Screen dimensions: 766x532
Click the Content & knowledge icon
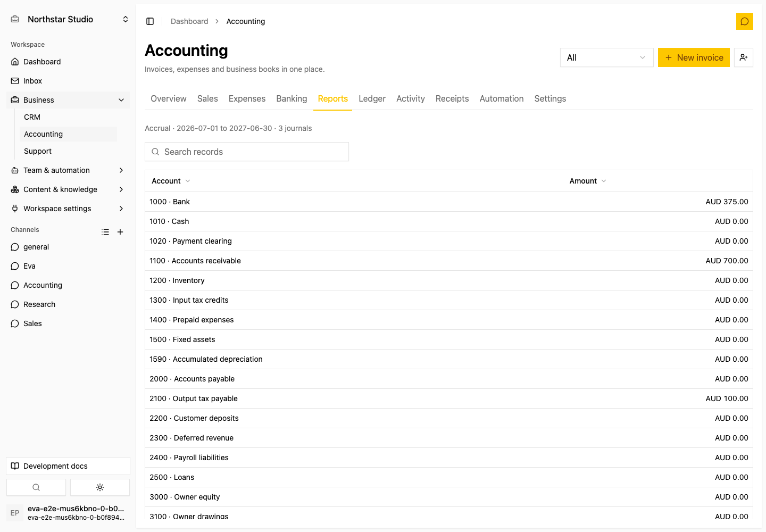(x=15, y=189)
